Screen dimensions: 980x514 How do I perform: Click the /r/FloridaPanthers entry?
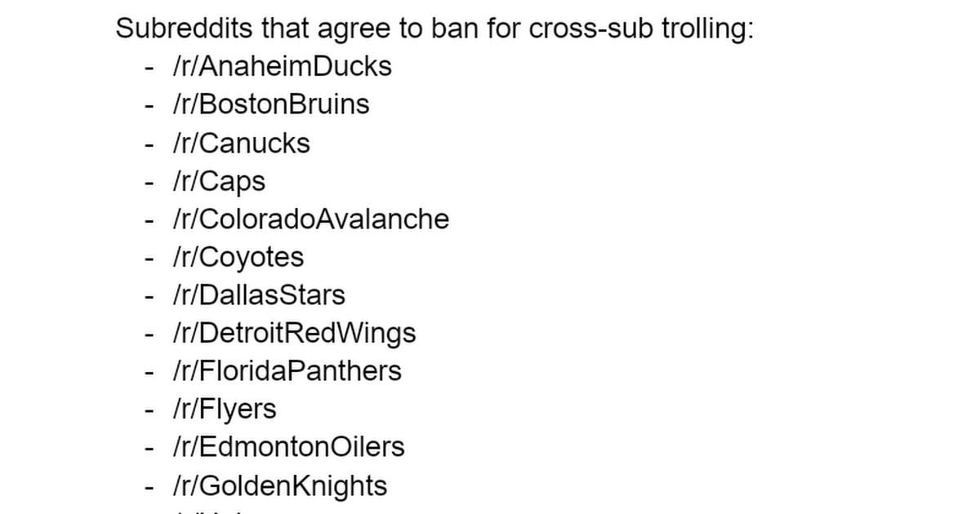[287, 371]
